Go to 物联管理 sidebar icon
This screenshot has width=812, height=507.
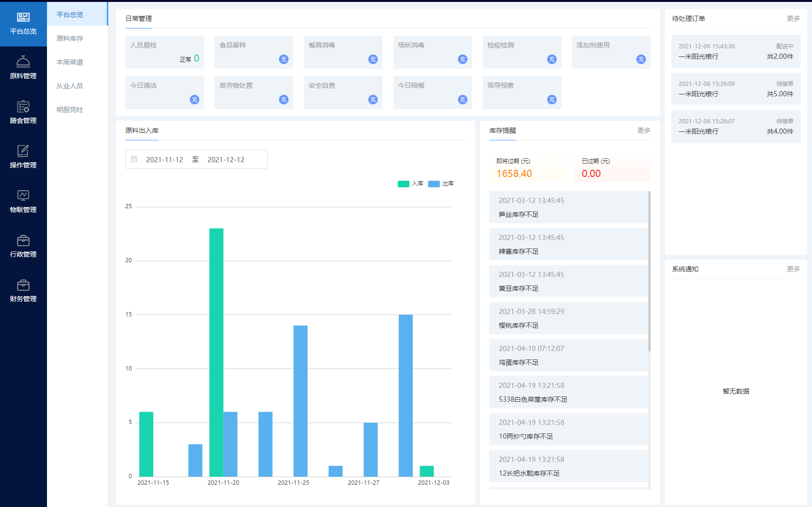tap(23, 196)
